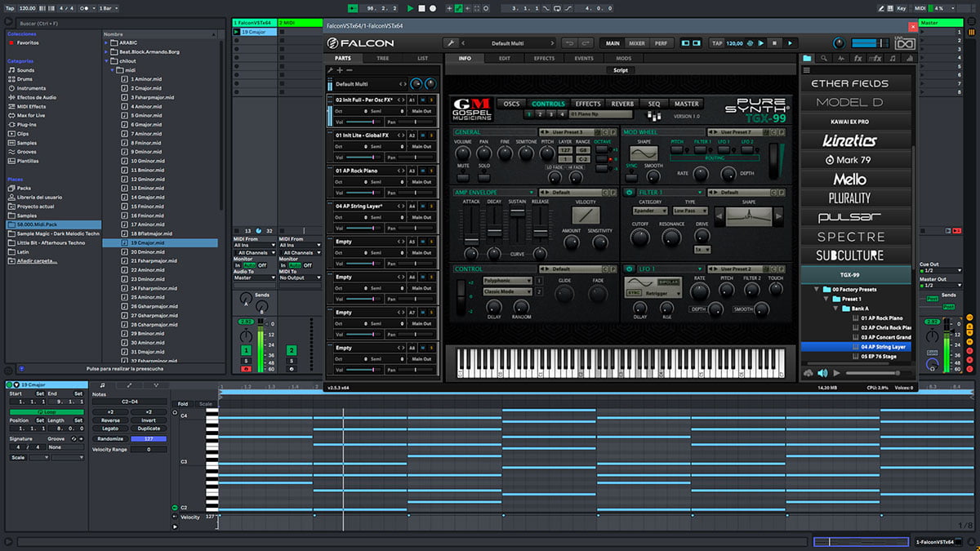
Task: Switch to MIXER view in Falcon
Action: pyautogui.click(x=636, y=43)
